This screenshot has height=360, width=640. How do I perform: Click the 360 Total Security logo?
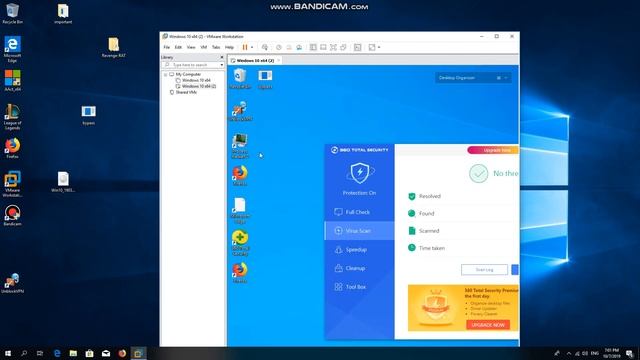(360, 150)
